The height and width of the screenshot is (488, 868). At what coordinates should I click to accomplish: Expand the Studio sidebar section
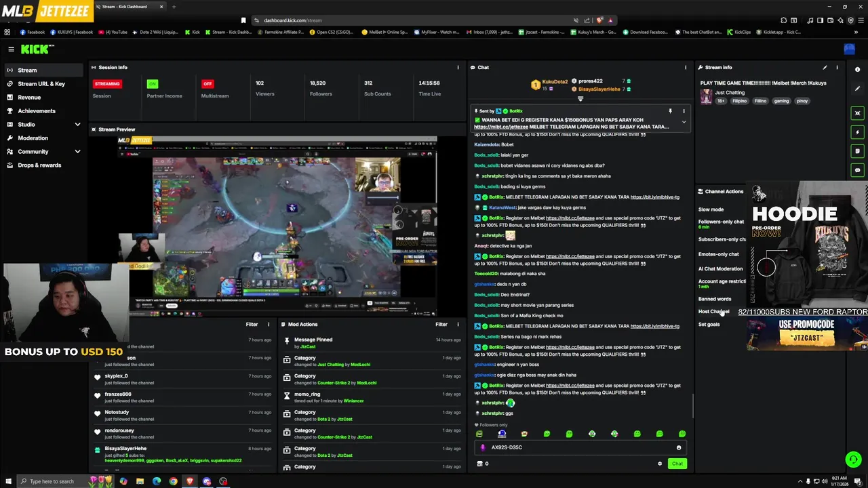click(77, 125)
